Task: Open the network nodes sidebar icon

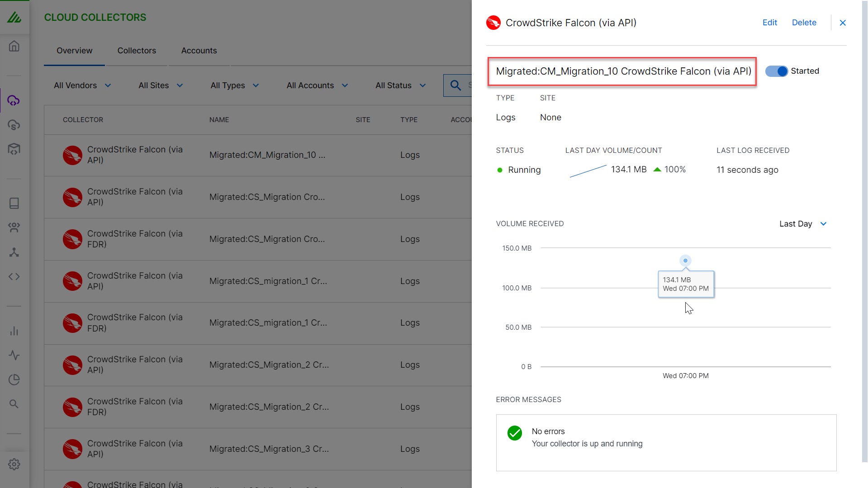Action: (14, 252)
